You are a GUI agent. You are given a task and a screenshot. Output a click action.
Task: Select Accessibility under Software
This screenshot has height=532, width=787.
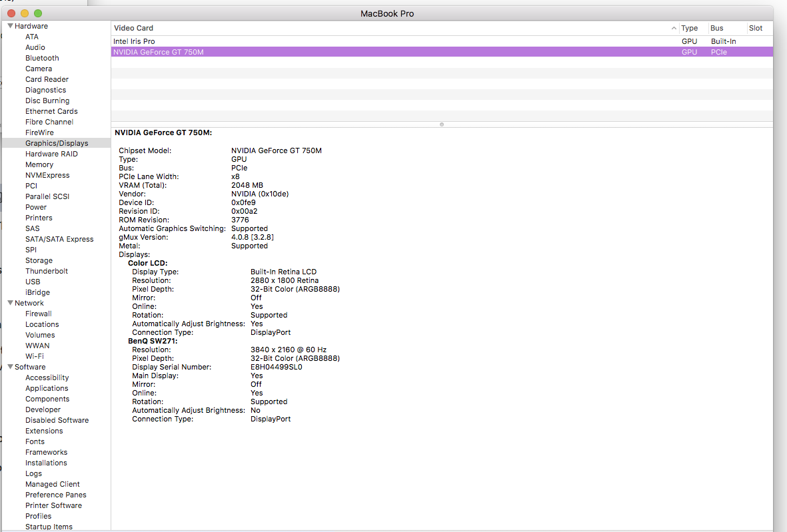(x=47, y=378)
